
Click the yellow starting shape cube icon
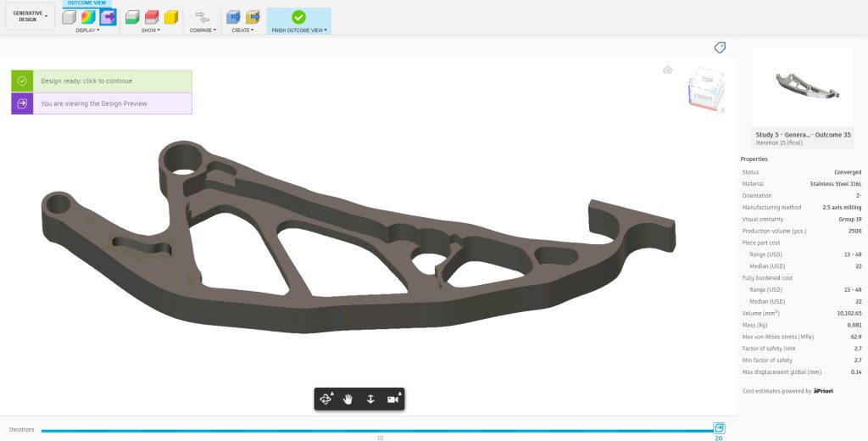(171, 17)
